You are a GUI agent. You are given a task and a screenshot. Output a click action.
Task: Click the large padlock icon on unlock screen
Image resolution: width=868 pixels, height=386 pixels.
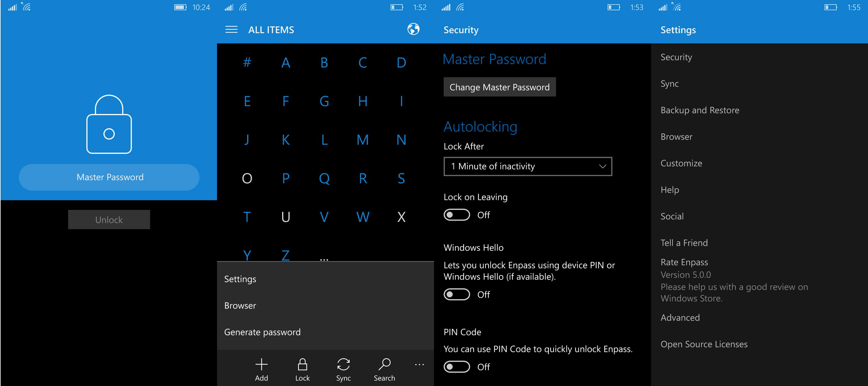[109, 124]
